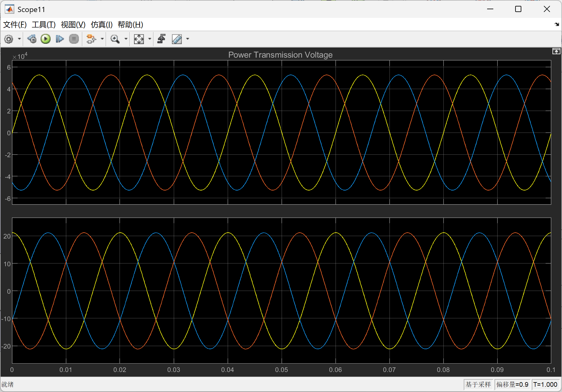Dock the scope using the menu bar arrow
The width and height of the screenshot is (562, 392).
click(557, 24)
